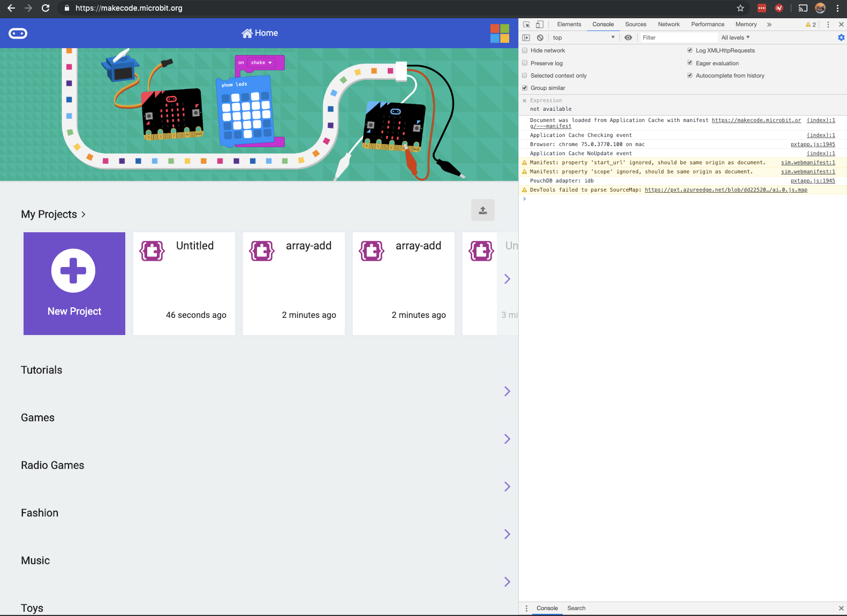
Task: Enable the Preserve log checkbox
Action: click(525, 63)
